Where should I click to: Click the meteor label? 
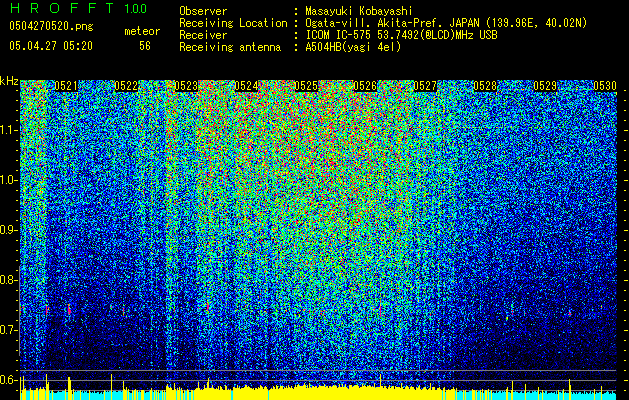(142, 31)
